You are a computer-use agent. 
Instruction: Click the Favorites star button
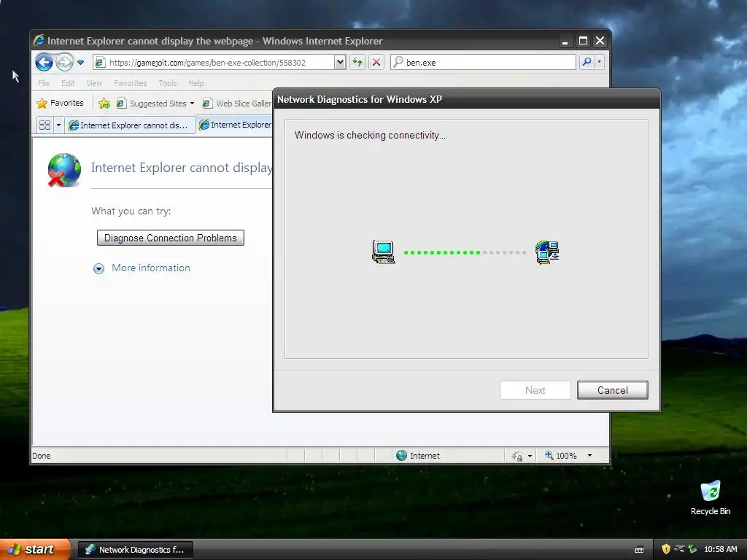(60, 104)
